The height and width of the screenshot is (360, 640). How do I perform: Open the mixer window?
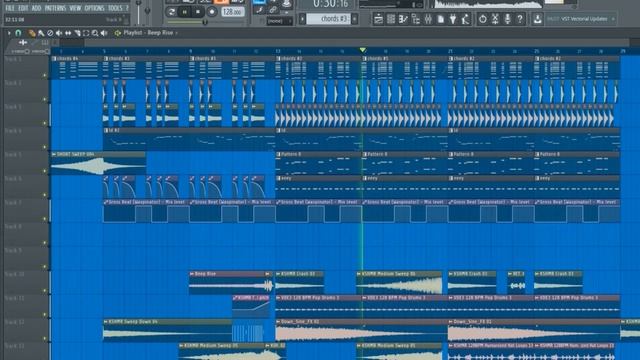click(x=428, y=19)
